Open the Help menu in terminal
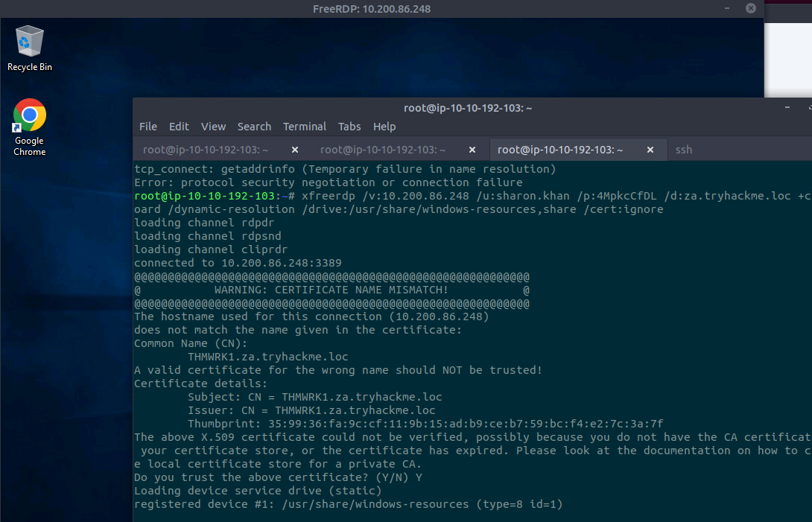This screenshot has height=522, width=812. 384,127
